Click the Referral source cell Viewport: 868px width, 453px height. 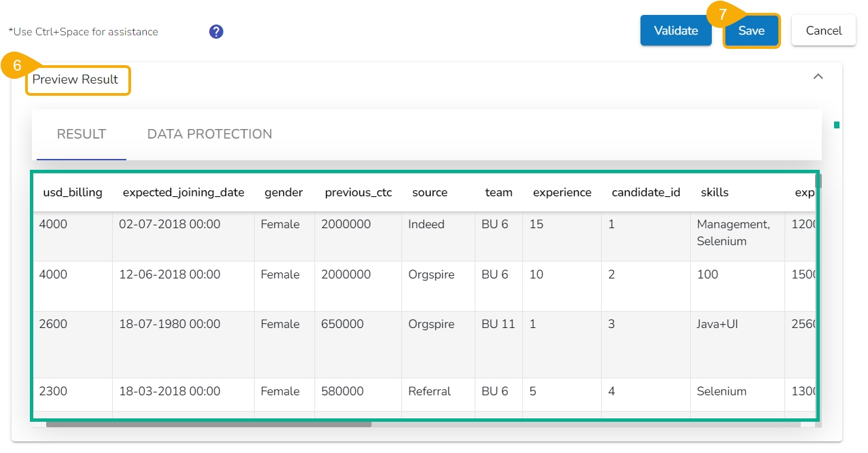(x=430, y=391)
